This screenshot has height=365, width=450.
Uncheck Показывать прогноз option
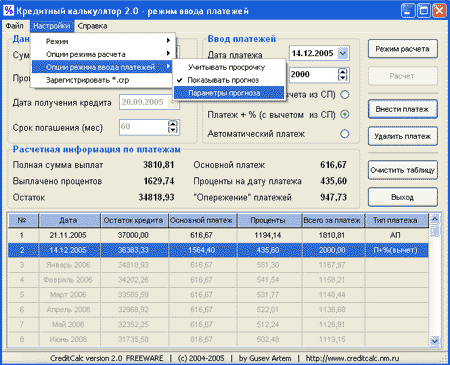click(229, 80)
